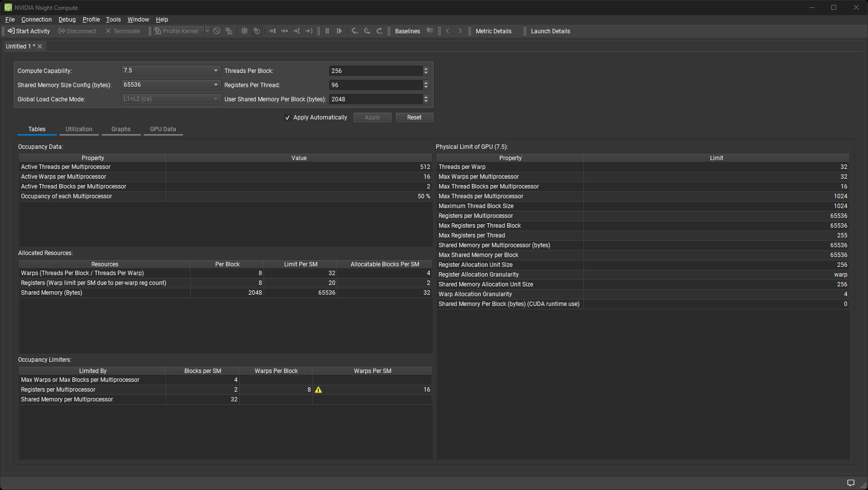
Task: Click the arrow-through-dot run icon
Action: pyautogui.click(x=285, y=31)
